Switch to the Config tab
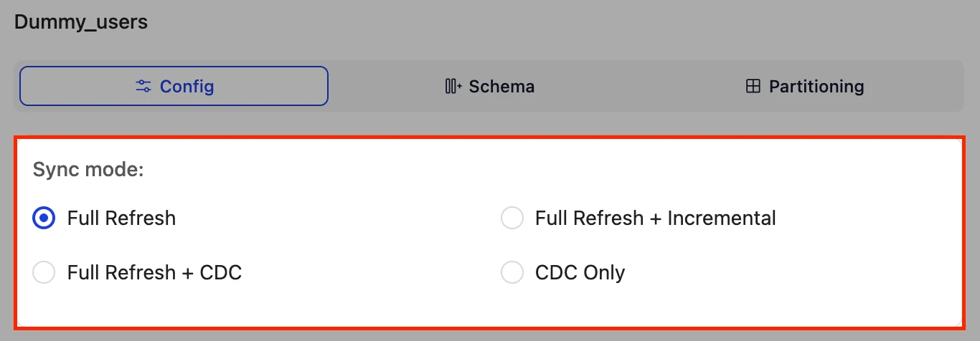 point(174,87)
